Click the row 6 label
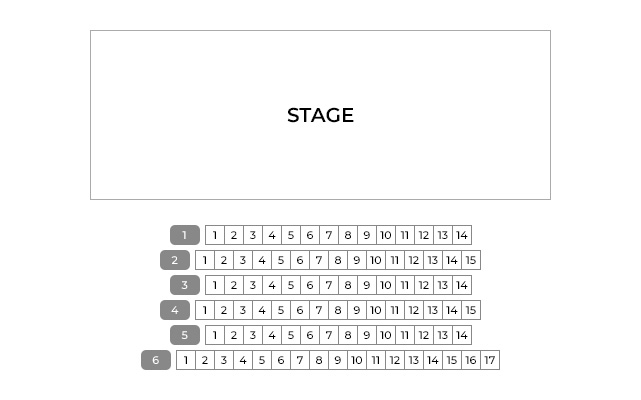The height and width of the screenshot is (400, 641). [155, 360]
